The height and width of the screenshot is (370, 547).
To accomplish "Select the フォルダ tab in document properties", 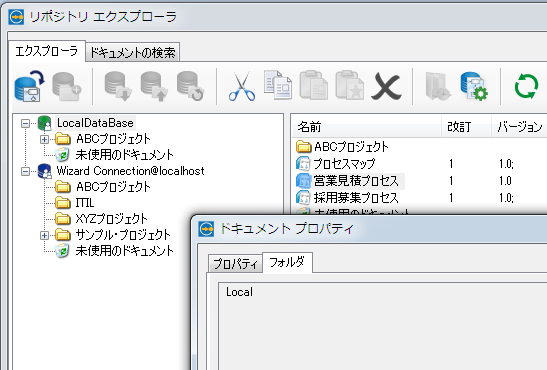I will pos(287,262).
